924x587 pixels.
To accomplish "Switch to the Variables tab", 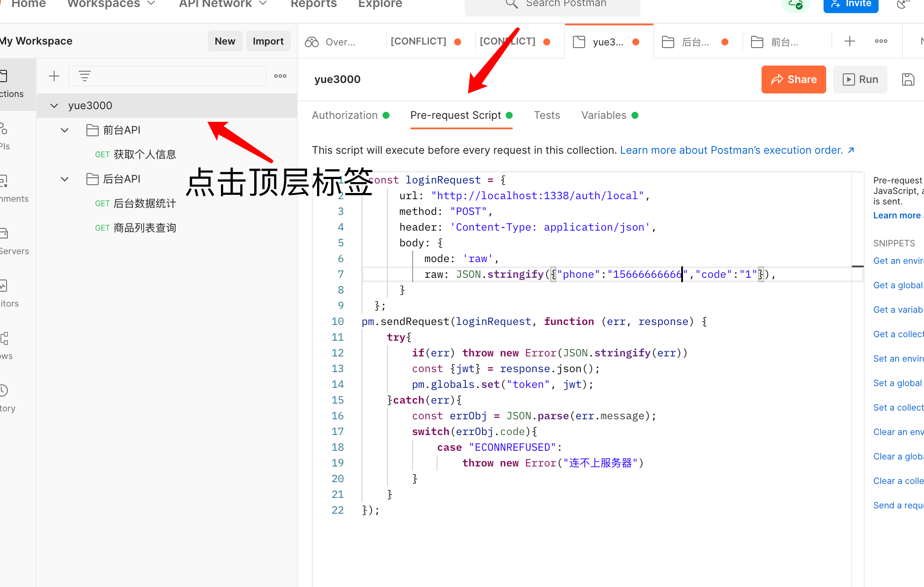I will (x=604, y=115).
